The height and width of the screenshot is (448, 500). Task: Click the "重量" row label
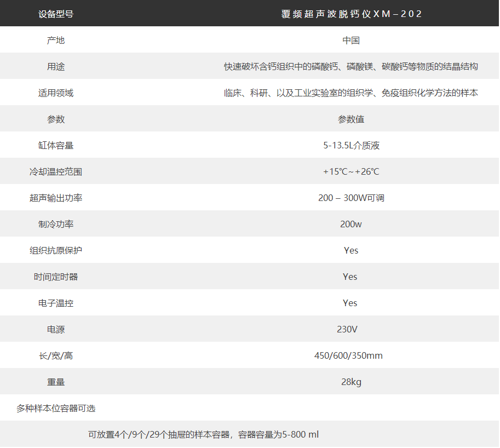(x=56, y=382)
